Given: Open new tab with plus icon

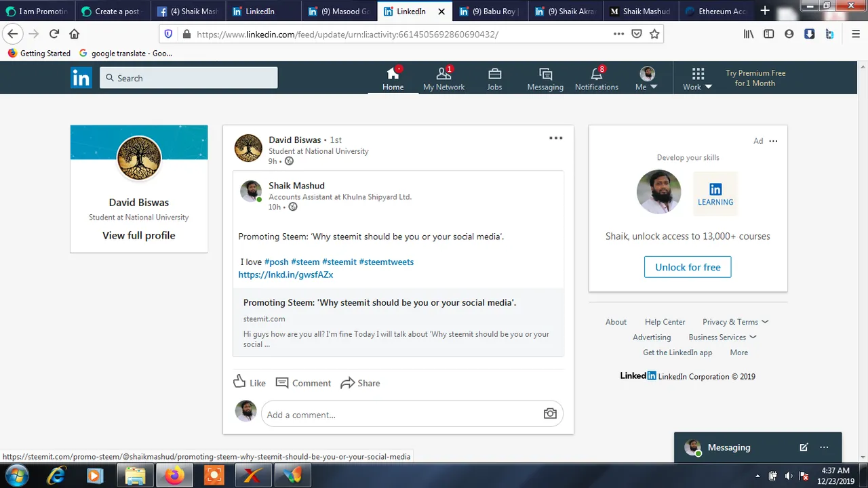Looking at the screenshot, I should click(x=765, y=11).
